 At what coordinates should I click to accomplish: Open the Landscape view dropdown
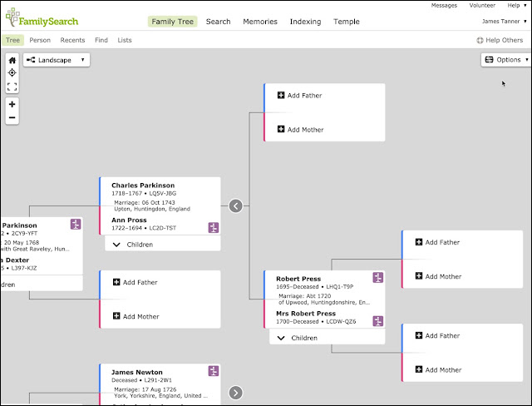click(x=57, y=60)
